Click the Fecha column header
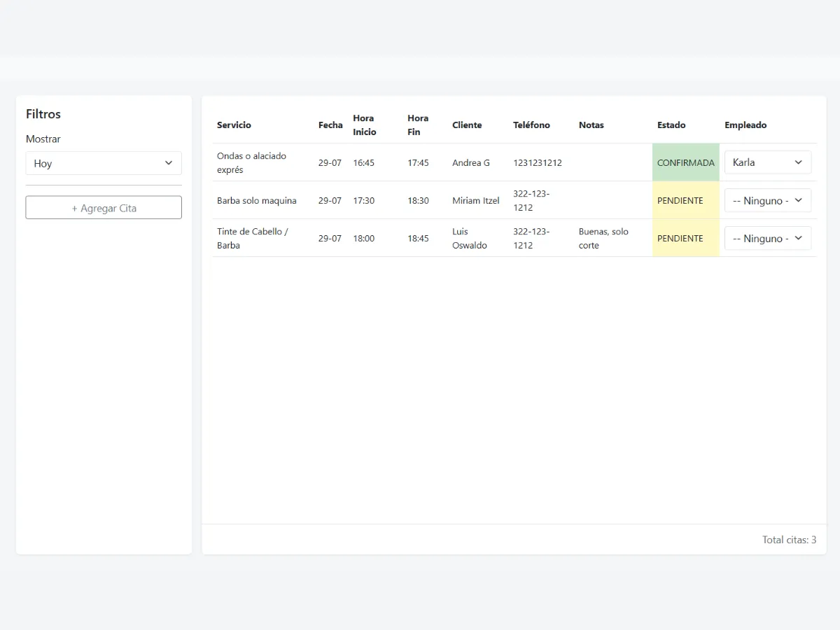The image size is (840, 630). 330,125
